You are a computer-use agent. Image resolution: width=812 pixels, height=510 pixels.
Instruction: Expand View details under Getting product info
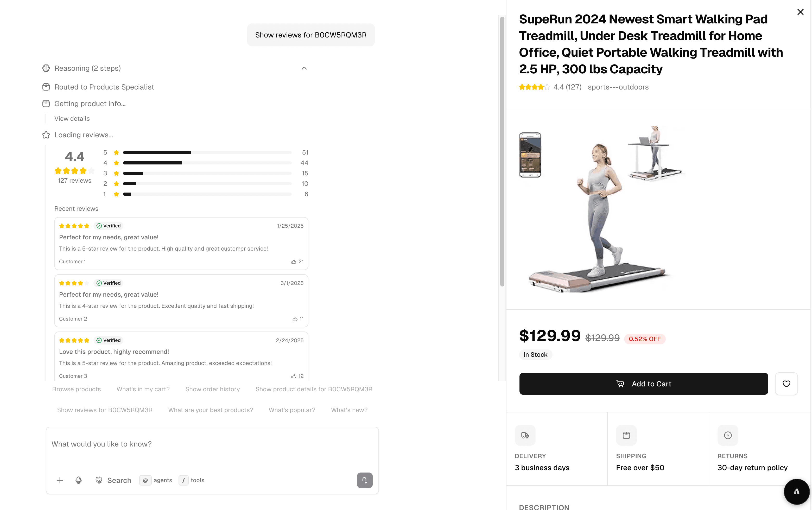pyautogui.click(x=72, y=118)
